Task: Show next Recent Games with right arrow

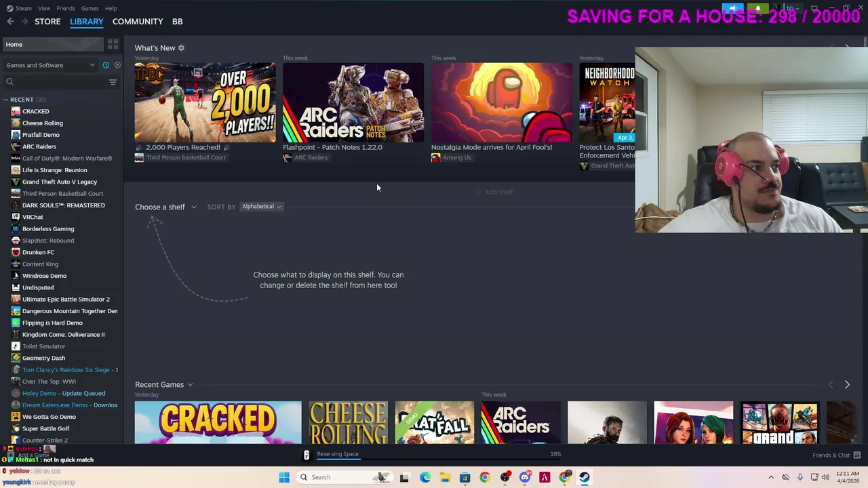Action: coord(847,385)
